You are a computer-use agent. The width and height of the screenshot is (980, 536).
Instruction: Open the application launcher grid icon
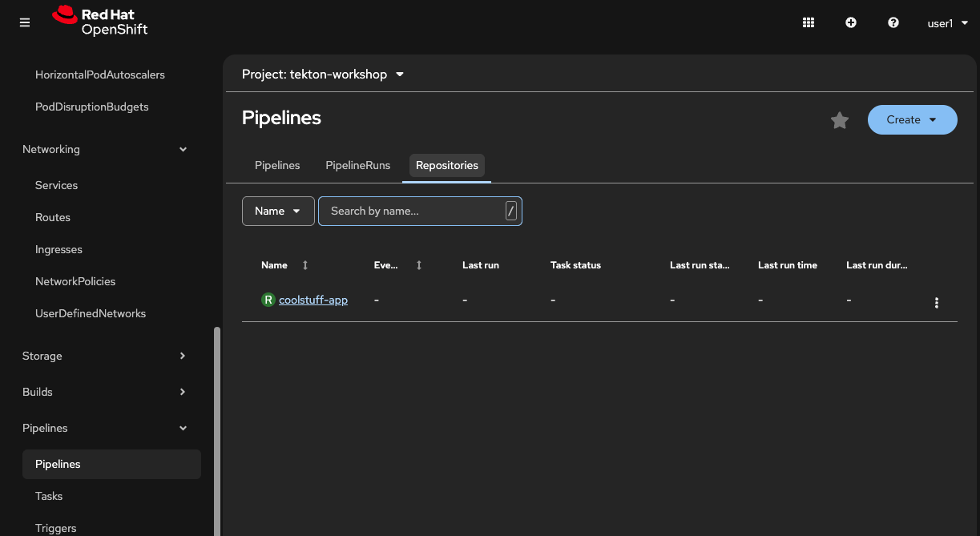809,22
